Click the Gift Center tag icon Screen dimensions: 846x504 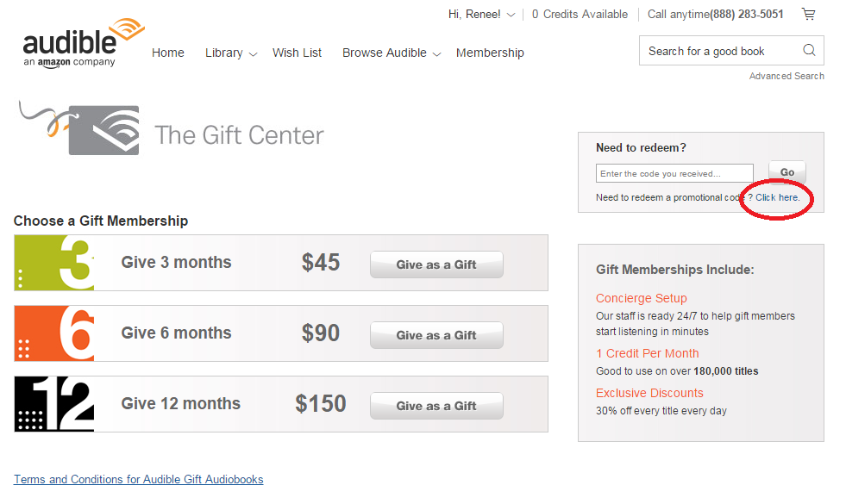(79, 129)
